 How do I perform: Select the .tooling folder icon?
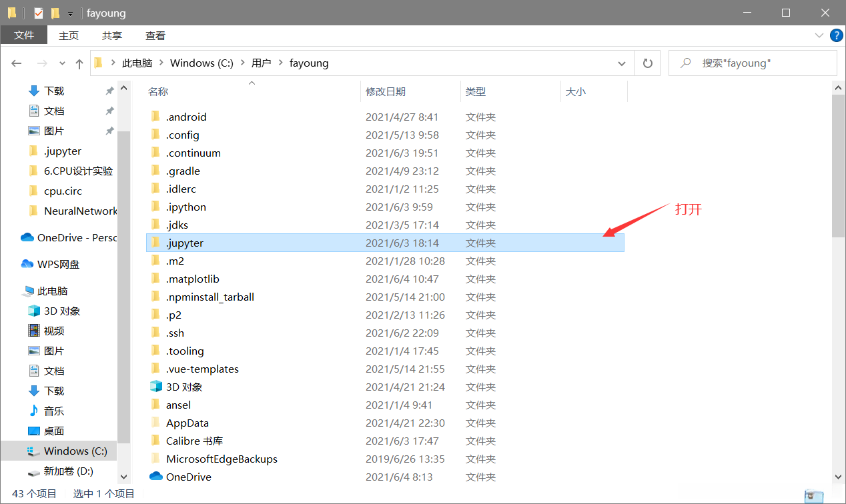pyautogui.click(x=155, y=351)
